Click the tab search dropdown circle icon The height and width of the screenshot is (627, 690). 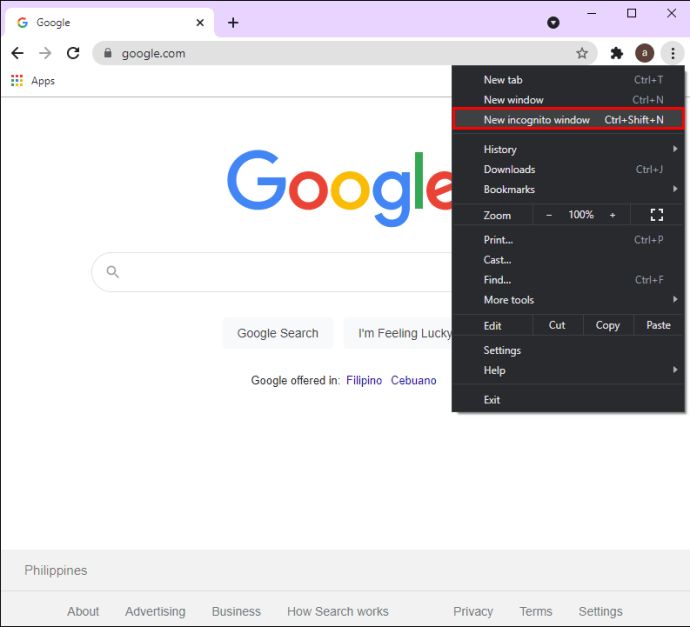click(x=553, y=22)
